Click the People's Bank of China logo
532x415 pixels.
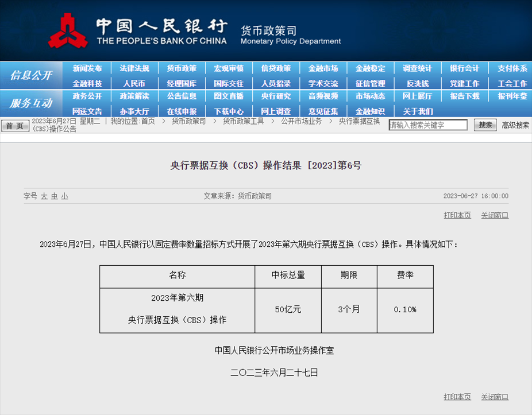68,30
